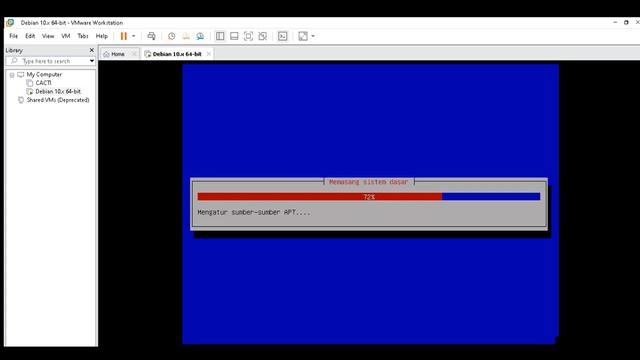The width and height of the screenshot is (640, 360).
Task: Click the VM icon on the Debian tab
Action: click(x=148, y=54)
